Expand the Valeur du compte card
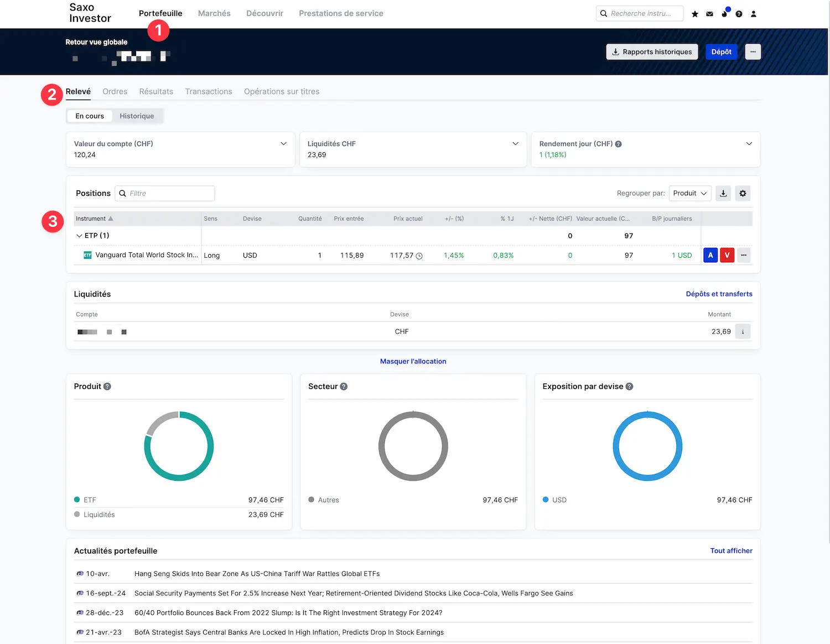Image resolution: width=830 pixels, height=644 pixels. pos(283,144)
